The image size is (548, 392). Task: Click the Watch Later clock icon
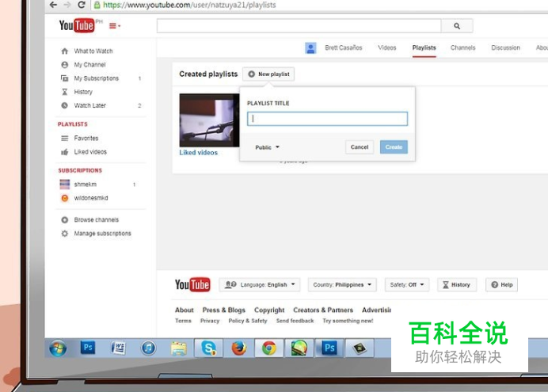click(x=65, y=105)
